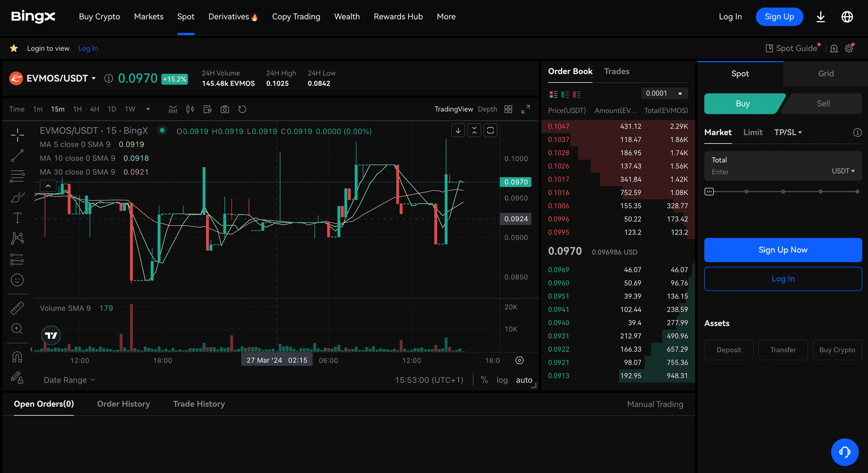Viewport: 868px width, 473px height.
Task: Open the Markets menu
Action: (x=149, y=17)
